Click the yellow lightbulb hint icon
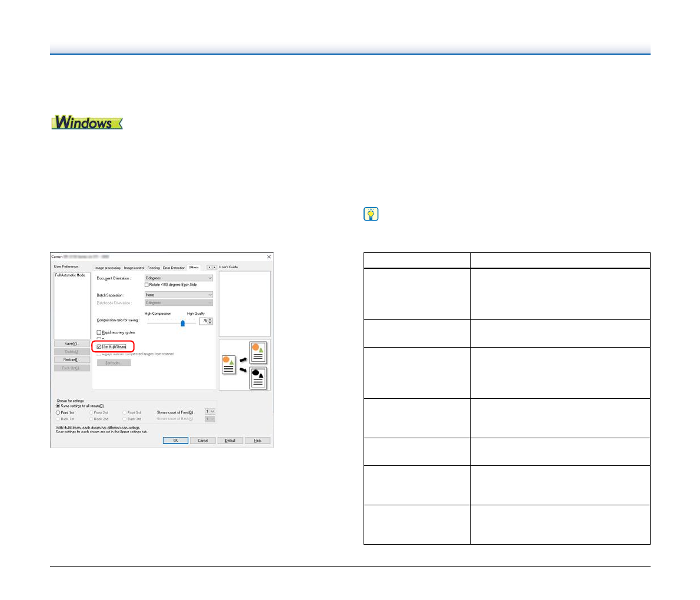Viewport: 700px width, 600px height. click(x=371, y=214)
